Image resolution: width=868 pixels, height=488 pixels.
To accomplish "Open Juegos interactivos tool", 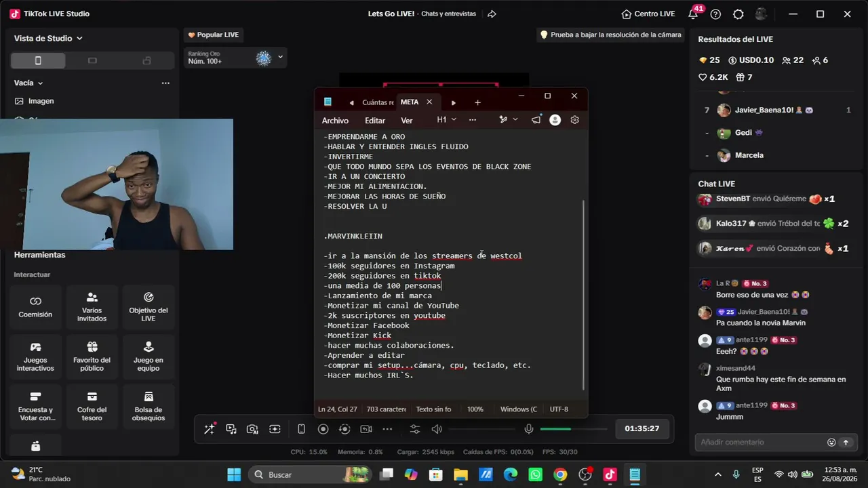I will (35, 357).
